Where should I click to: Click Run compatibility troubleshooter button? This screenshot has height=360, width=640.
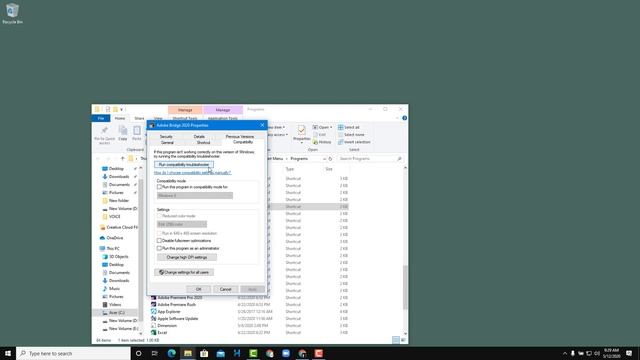point(184,164)
